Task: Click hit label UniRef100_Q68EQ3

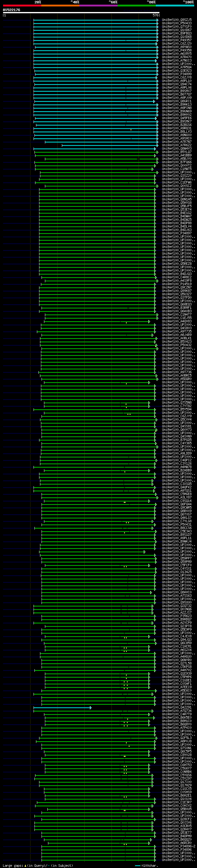Action: click(177, 304)
